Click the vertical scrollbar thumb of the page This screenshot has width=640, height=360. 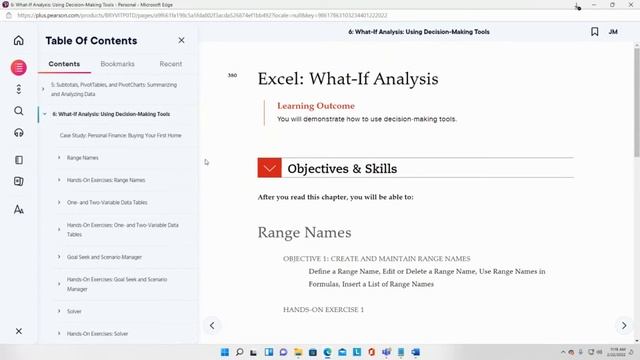click(636, 102)
